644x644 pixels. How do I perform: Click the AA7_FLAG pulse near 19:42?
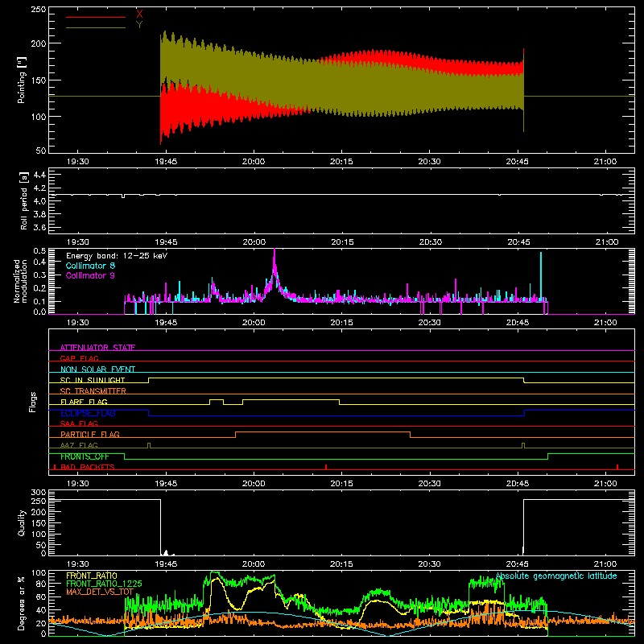tap(149, 445)
